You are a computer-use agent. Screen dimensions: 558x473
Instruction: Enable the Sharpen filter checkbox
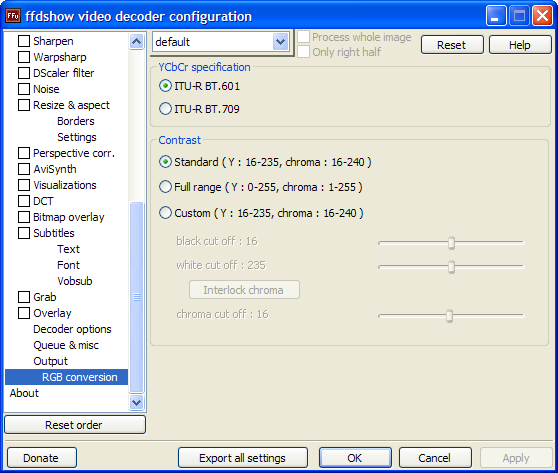(x=24, y=41)
